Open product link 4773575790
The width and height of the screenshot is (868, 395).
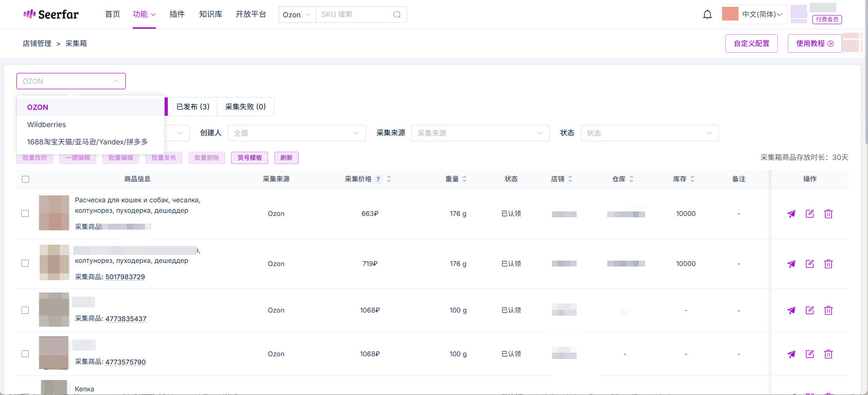coord(125,362)
